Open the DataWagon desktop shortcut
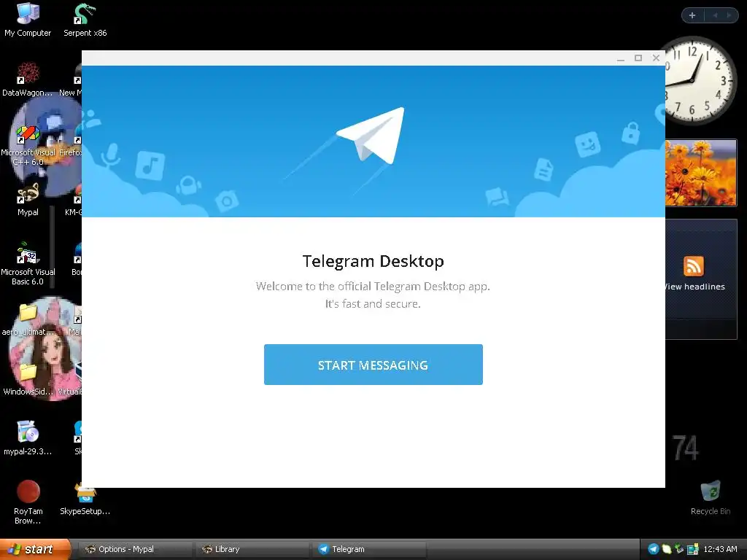This screenshot has width=747, height=560. 27,79
